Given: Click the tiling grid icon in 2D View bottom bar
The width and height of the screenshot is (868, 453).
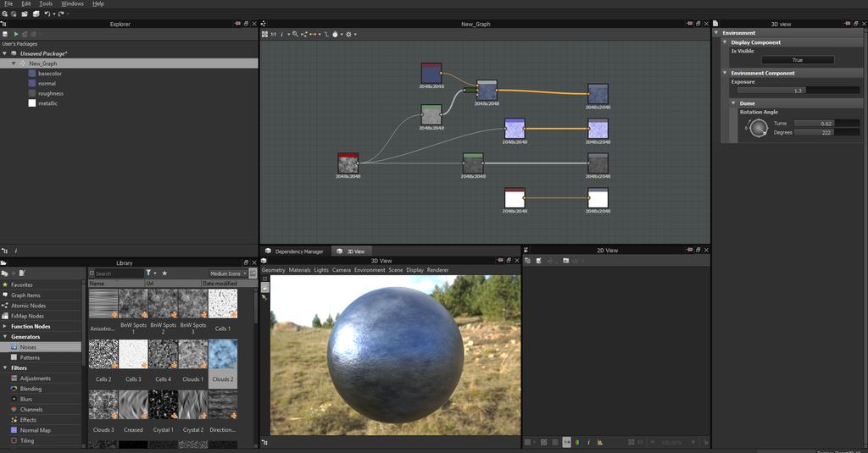Looking at the screenshot, I should pos(543,442).
